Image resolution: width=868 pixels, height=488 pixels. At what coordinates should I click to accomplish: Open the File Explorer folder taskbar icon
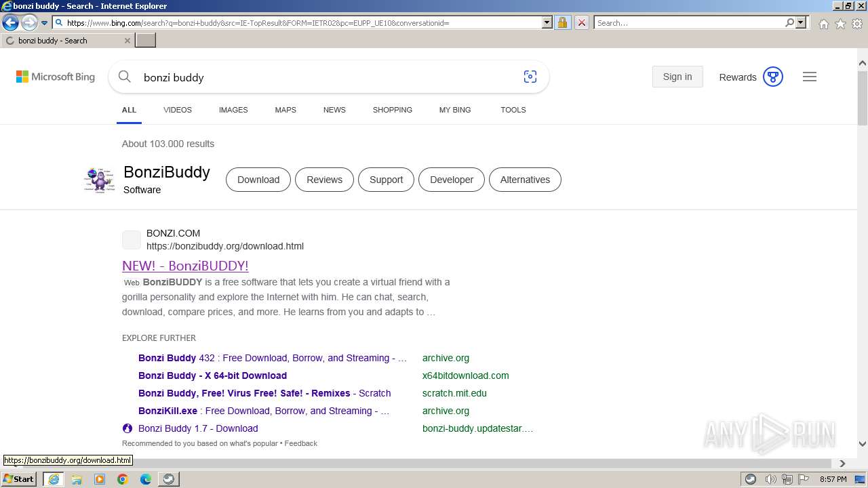click(77, 479)
